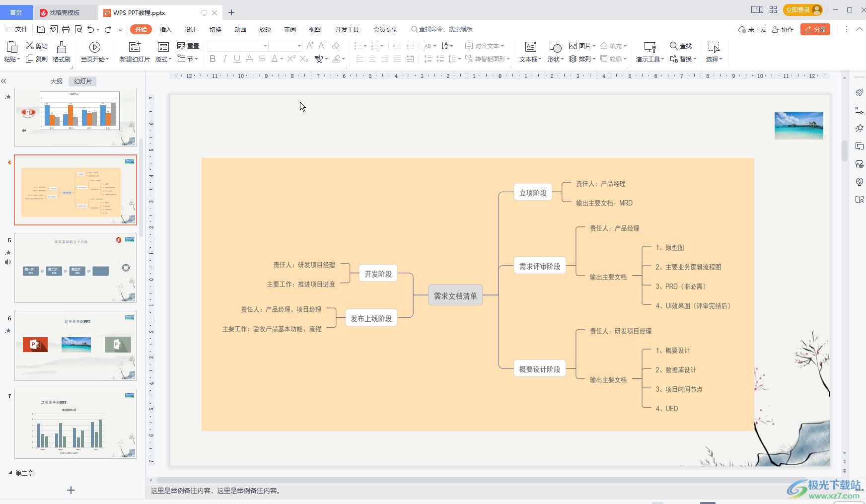Toggle superscript formatting
Viewport: 866px width, 504px height.
tap(291, 59)
